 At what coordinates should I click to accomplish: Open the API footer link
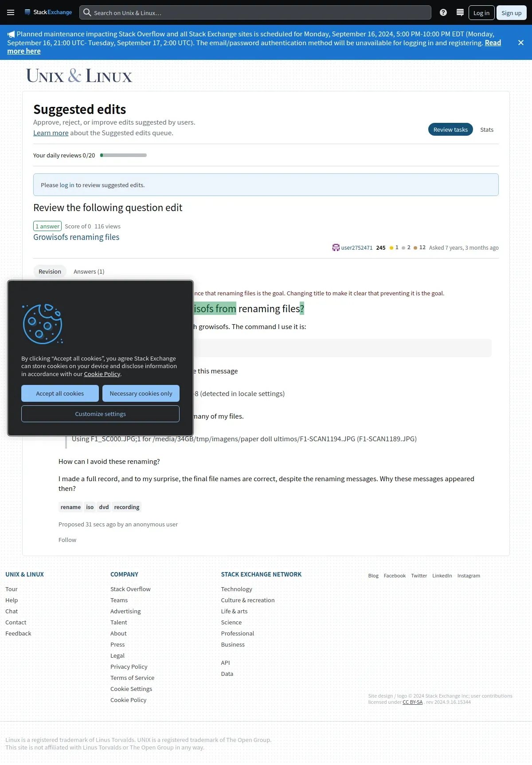pos(226,663)
